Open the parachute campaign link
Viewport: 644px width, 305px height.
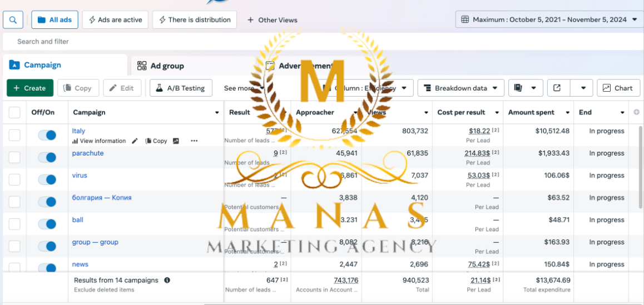pos(88,153)
